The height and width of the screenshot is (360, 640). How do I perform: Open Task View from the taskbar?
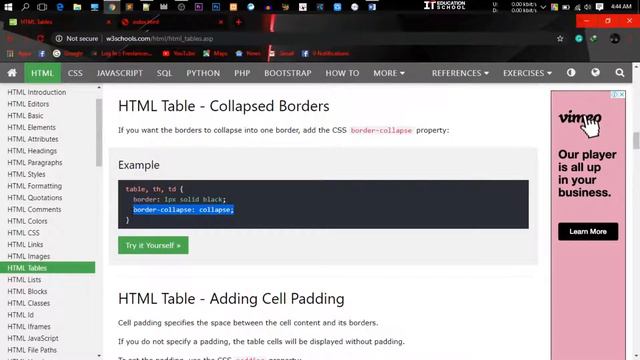[x=42, y=7]
